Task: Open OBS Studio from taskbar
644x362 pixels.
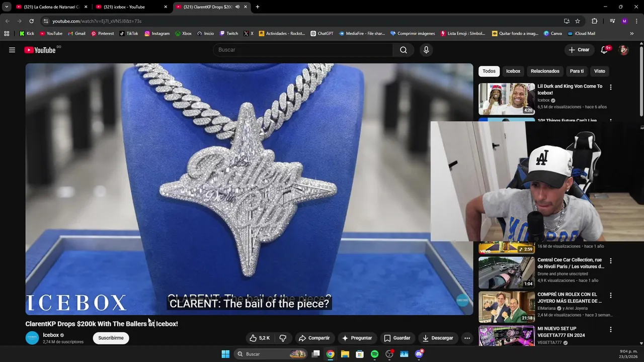Action: [x=389, y=354]
